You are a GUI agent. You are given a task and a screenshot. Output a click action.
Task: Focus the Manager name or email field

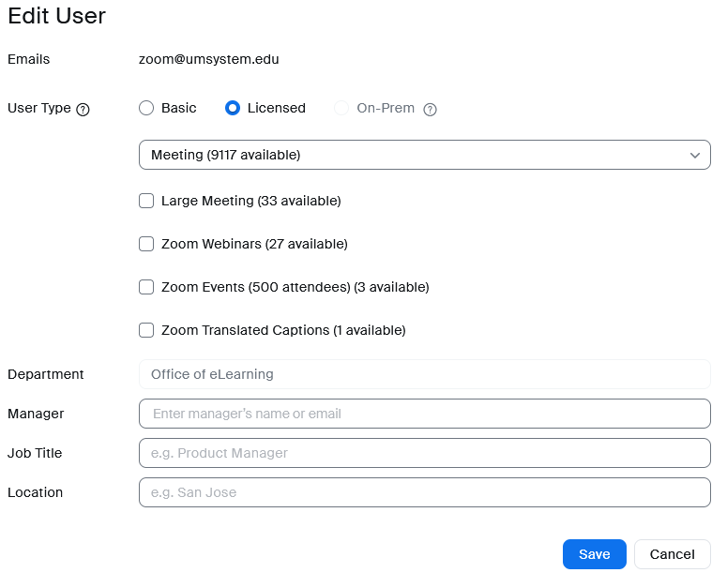click(425, 414)
